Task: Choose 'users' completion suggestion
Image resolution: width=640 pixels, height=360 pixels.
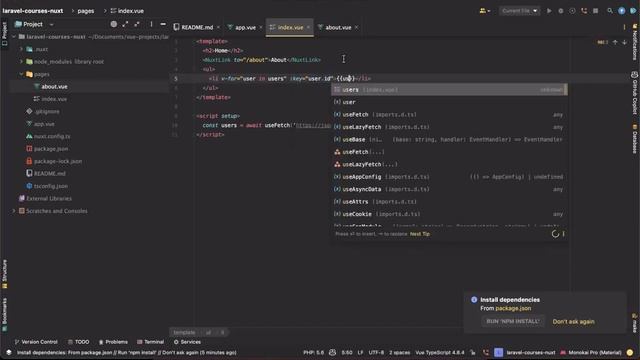Action: (449, 90)
